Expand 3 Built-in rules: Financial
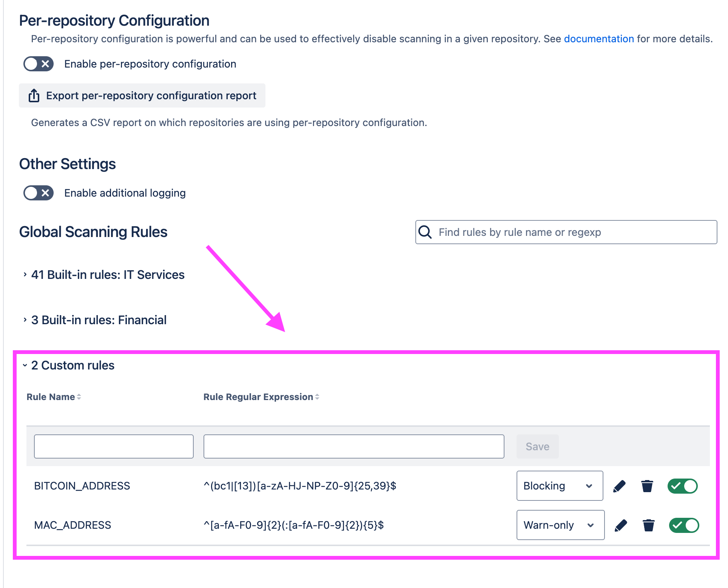The height and width of the screenshot is (588, 728). (x=99, y=320)
